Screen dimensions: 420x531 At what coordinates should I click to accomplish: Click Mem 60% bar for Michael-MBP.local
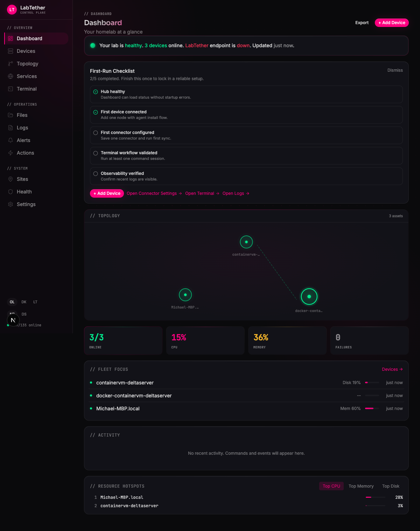(x=372, y=409)
